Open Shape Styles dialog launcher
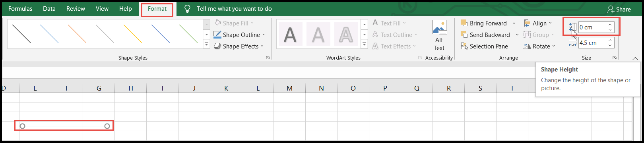This screenshot has height=143, width=644. pyautogui.click(x=268, y=58)
